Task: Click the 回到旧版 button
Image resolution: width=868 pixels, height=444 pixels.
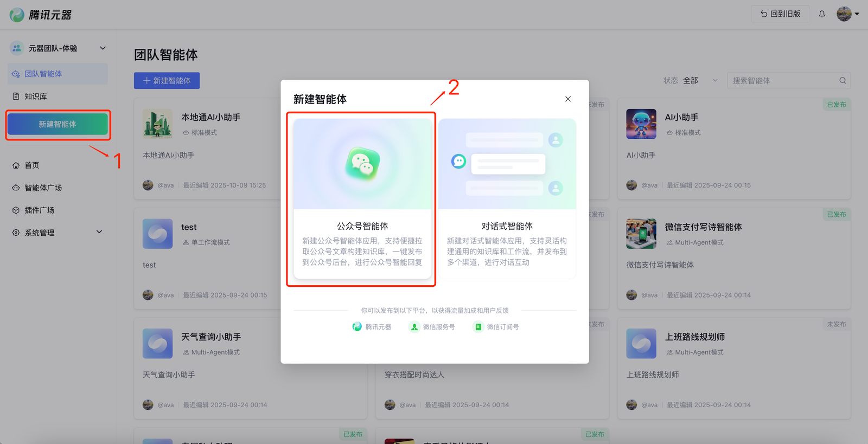Action: tap(780, 14)
